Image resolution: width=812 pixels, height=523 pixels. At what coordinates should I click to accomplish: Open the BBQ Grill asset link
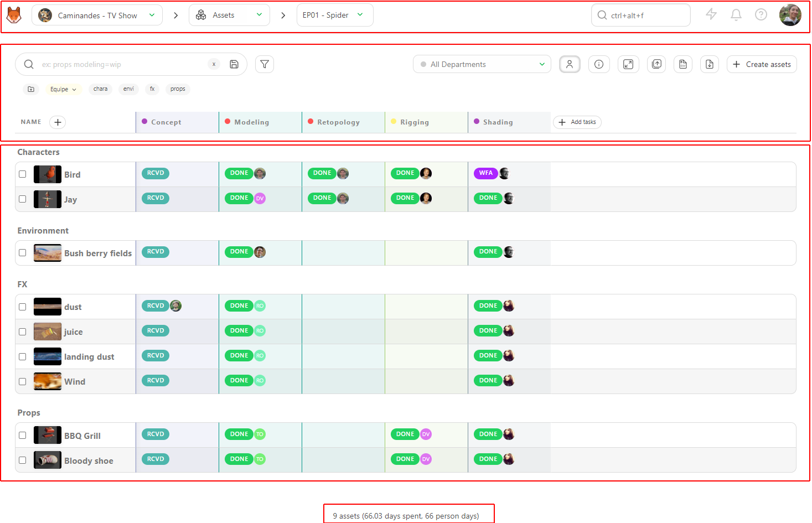point(82,436)
